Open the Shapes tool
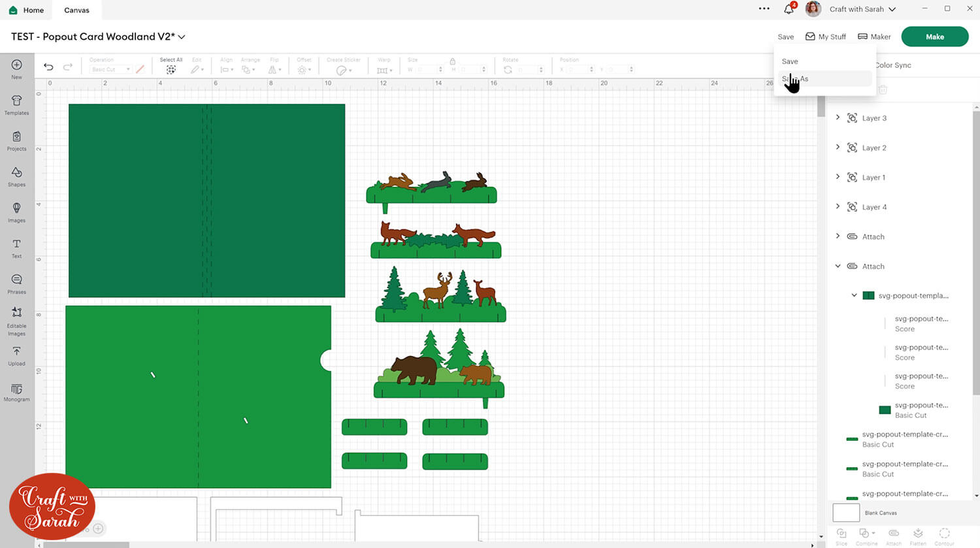 pos(16,176)
